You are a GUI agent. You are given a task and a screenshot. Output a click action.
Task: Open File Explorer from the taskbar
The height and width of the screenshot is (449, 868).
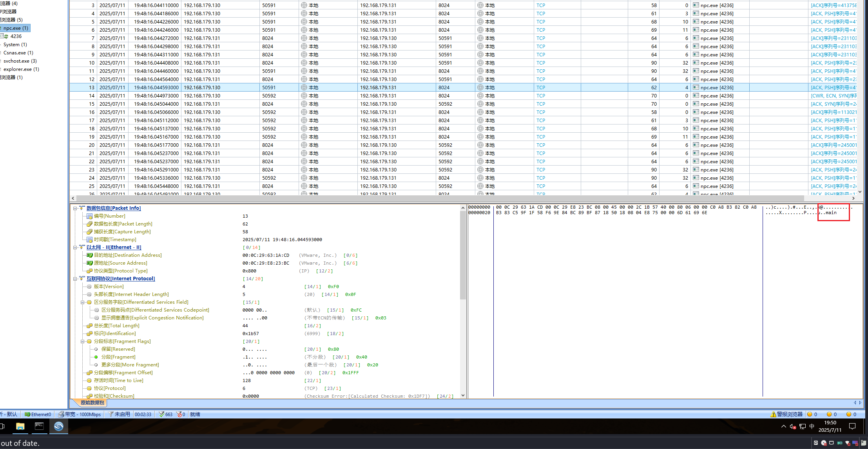(x=20, y=426)
